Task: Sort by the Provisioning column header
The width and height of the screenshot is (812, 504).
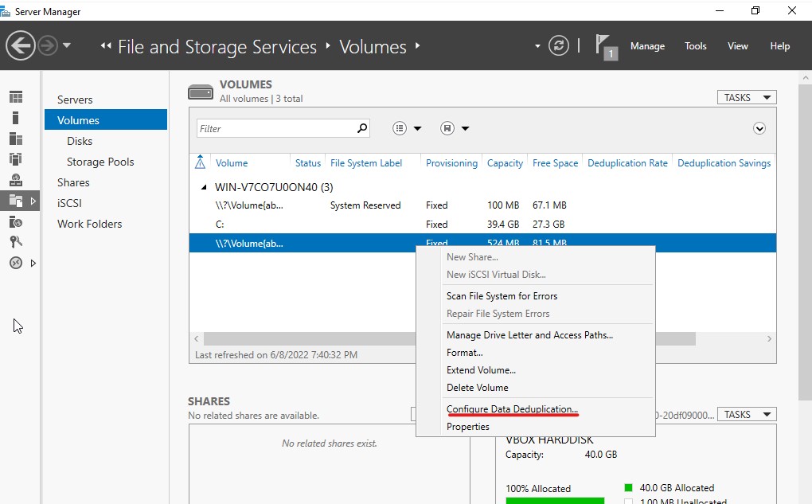Action: tap(451, 163)
